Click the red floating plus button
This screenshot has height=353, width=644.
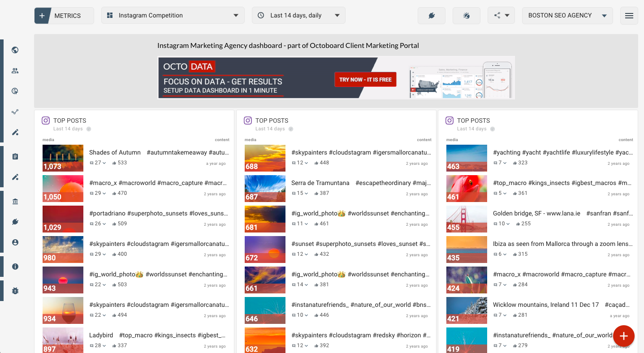click(x=624, y=336)
